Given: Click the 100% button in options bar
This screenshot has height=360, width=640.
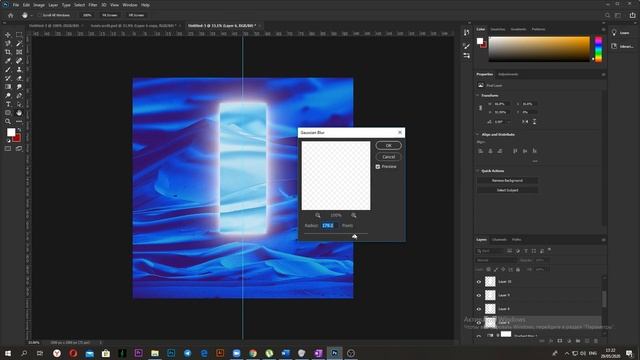Looking at the screenshot, I should 87,15.
